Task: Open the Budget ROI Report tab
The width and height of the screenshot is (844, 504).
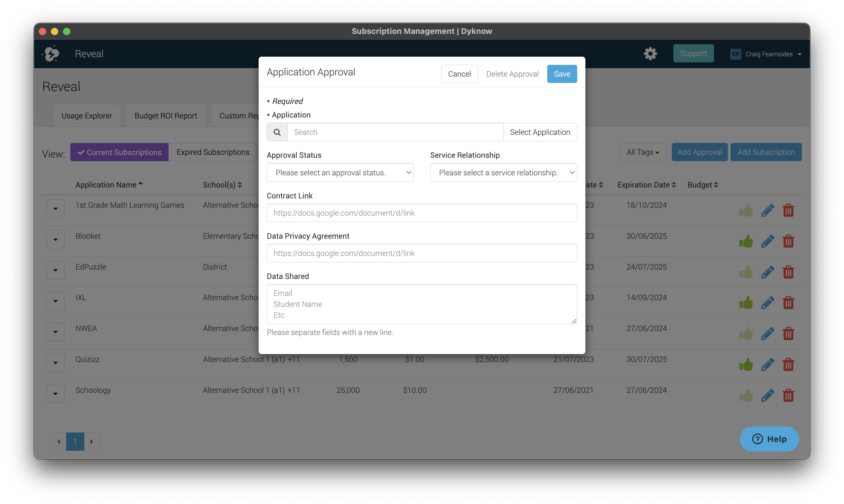Action: 166,116
